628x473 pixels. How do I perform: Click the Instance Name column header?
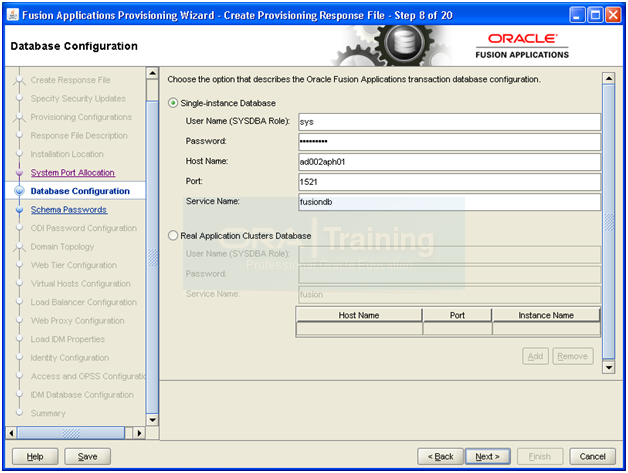[x=546, y=315]
